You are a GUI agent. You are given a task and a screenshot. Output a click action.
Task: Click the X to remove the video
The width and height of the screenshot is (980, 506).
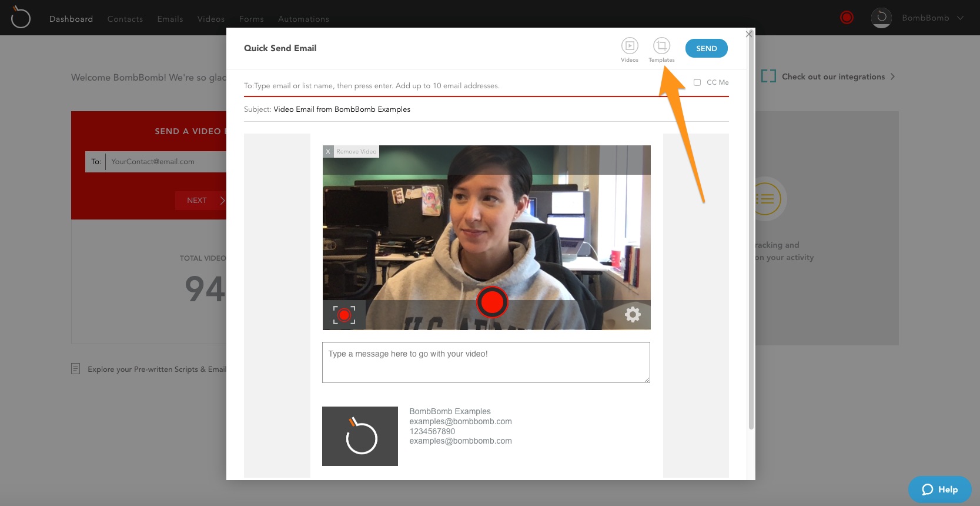[x=328, y=151]
